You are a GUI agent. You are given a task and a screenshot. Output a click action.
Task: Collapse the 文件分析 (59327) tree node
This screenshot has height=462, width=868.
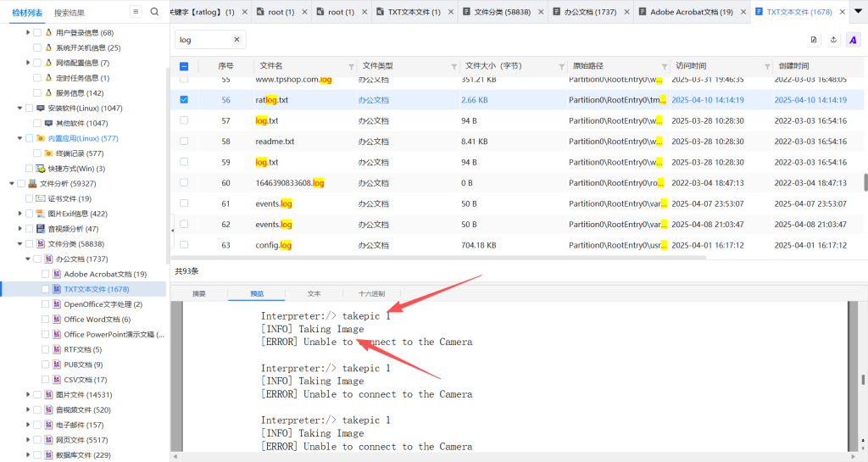click(x=12, y=183)
